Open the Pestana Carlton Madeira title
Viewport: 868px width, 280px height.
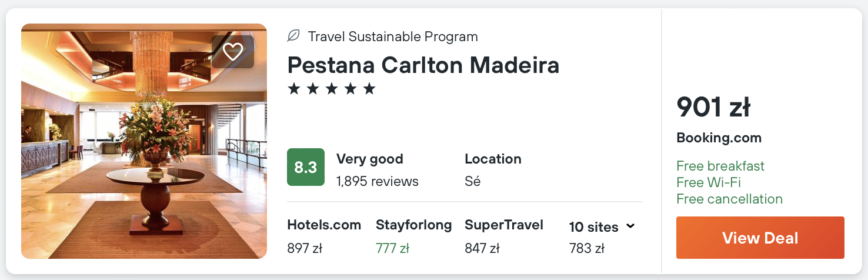click(423, 65)
